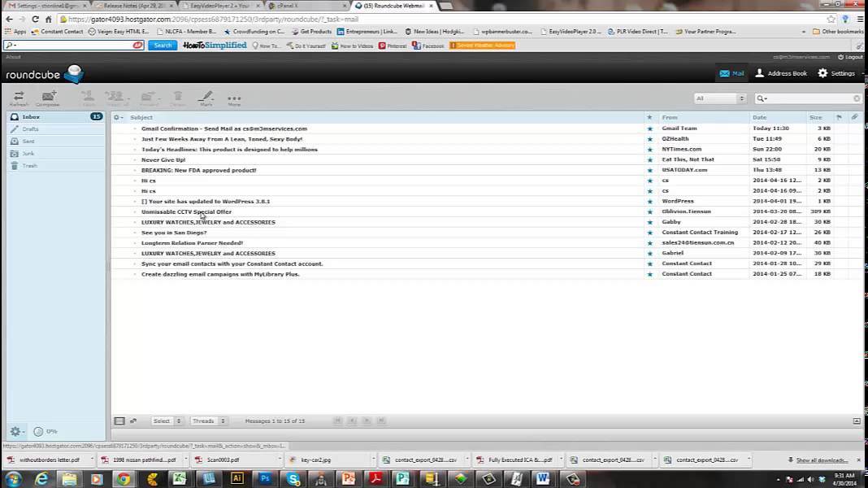Open Skype from the taskbar
Screen dimensions: 868x488
coord(293,478)
